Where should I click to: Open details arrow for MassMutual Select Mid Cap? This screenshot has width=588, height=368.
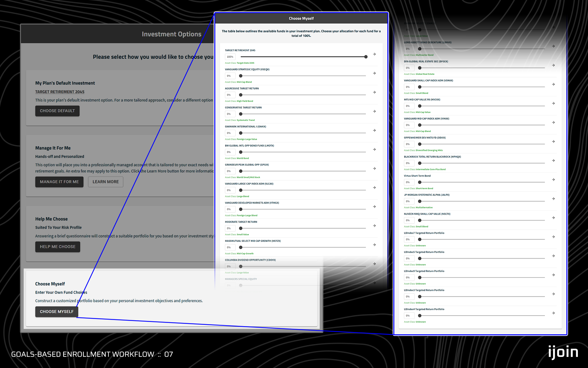pos(374,245)
